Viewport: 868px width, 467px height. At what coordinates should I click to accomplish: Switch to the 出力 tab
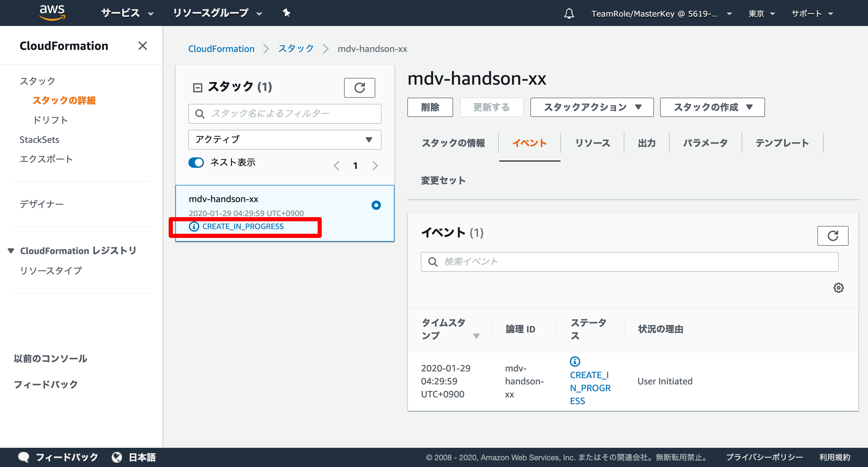coord(647,143)
